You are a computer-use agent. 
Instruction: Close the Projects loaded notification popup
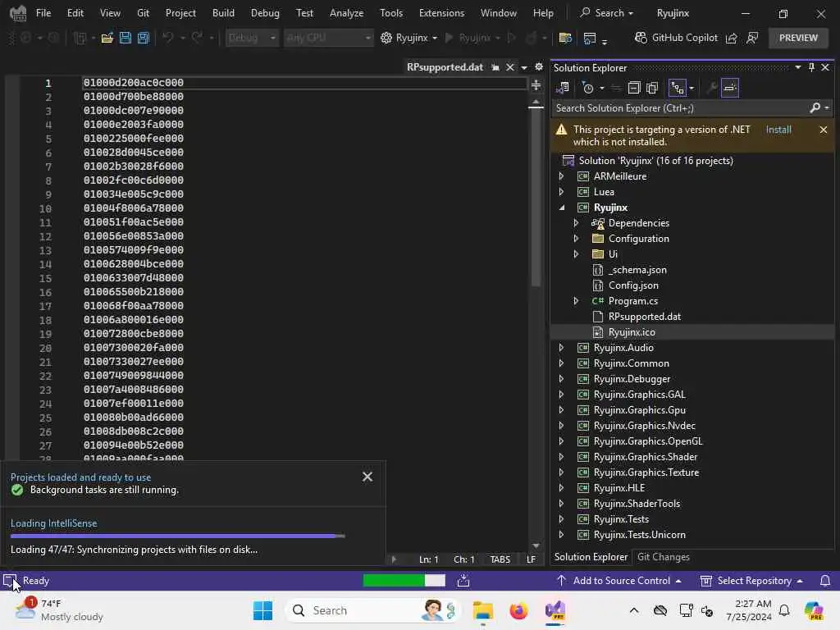[367, 477]
